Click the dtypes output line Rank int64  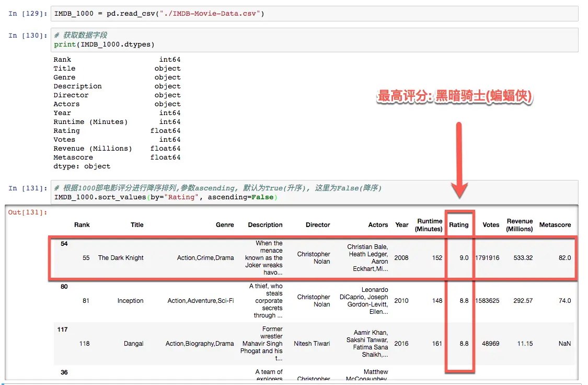117,59
